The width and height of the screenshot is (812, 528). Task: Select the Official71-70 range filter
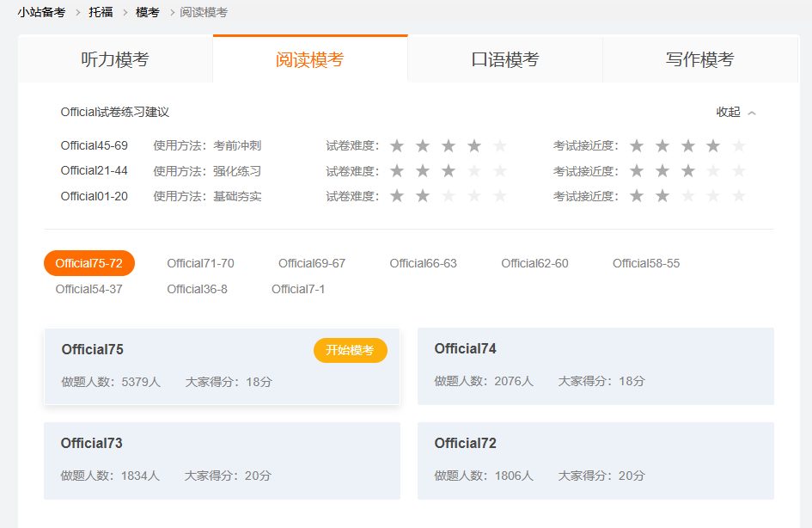200,263
